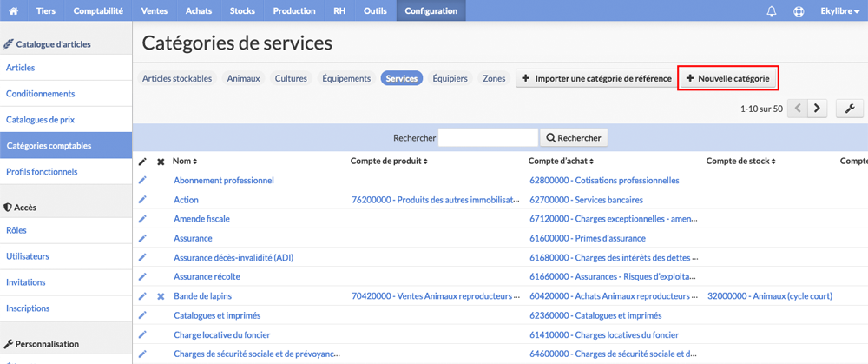This screenshot has width=868, height=364.
Task: Focus the Rechercher text field
Action: pos(488,138)
